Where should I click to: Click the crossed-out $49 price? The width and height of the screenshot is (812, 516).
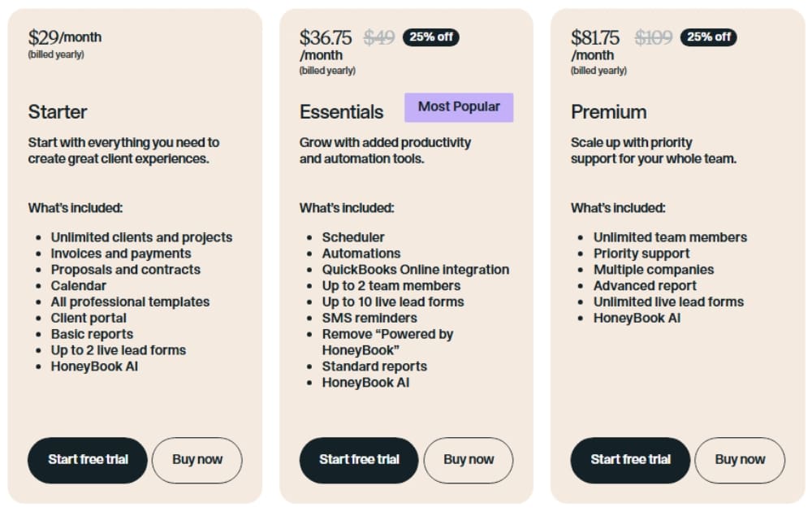pos(378,37)
